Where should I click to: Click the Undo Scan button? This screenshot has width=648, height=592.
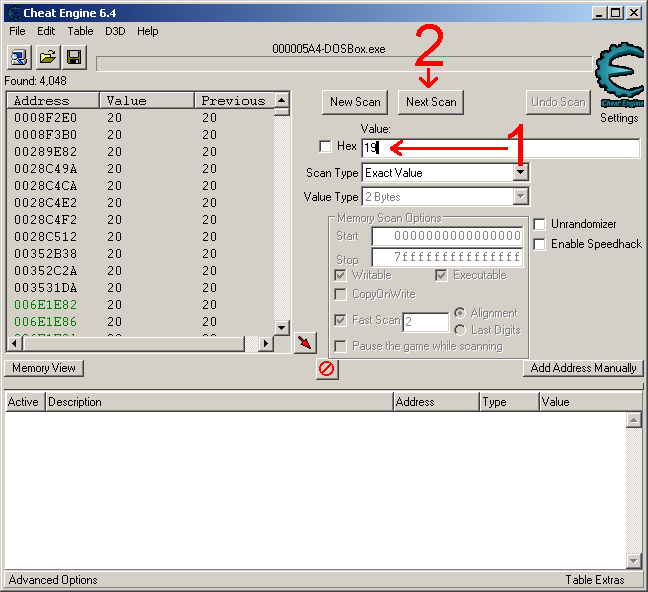tap(558, 102)
